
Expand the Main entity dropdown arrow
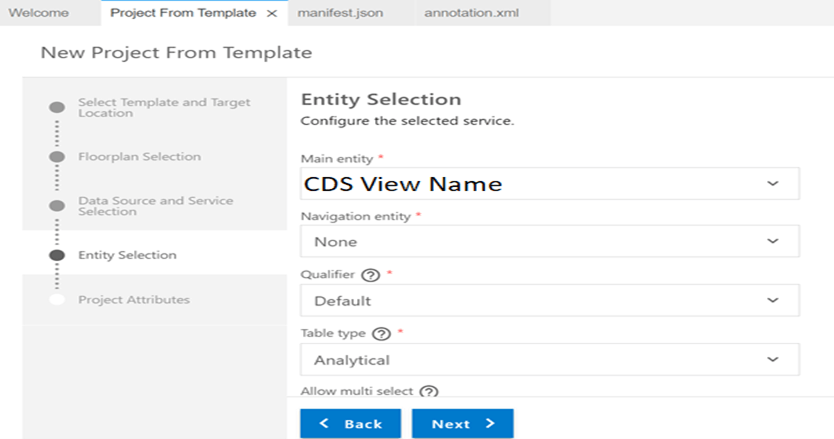pyautogui.click(x=773, y=184)
